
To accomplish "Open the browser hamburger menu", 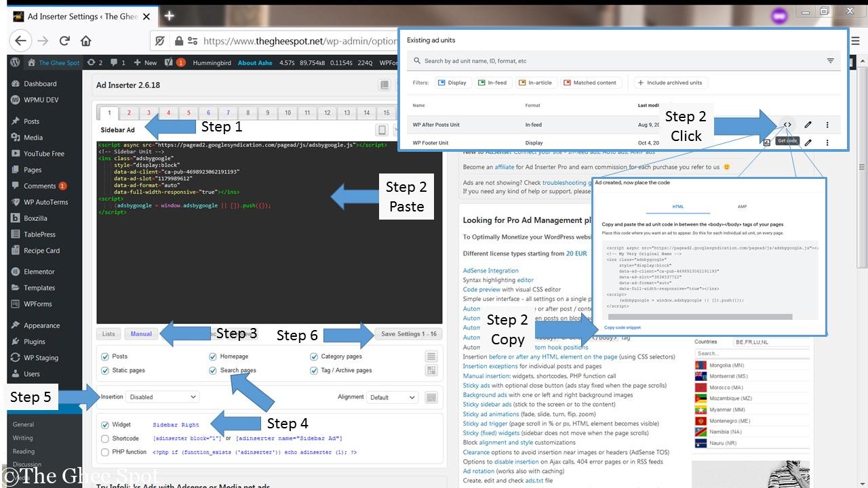I will pos(856,41).
